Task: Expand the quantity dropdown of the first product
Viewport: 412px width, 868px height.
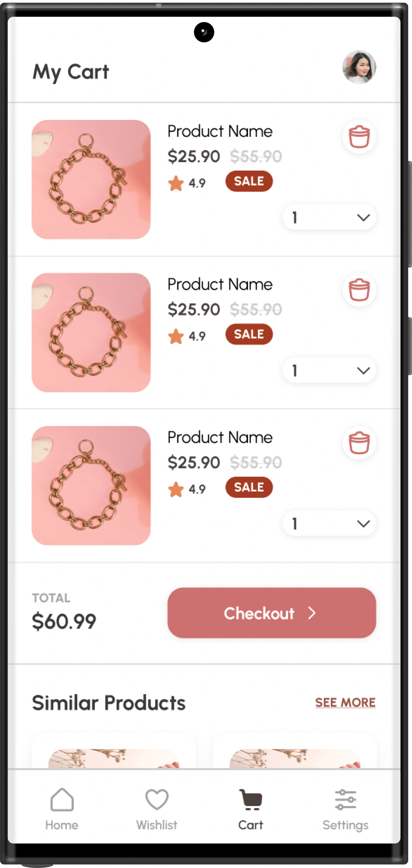Action: tap(329, 217)
